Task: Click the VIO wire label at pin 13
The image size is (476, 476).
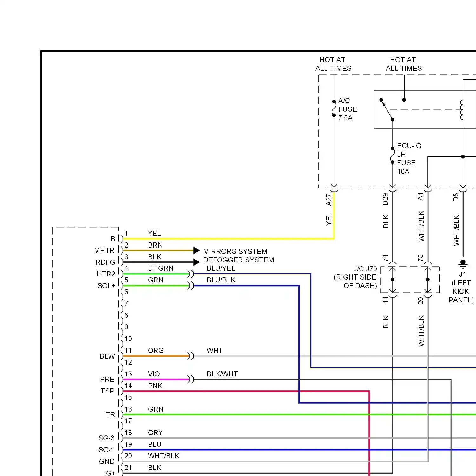Action: 154,374
